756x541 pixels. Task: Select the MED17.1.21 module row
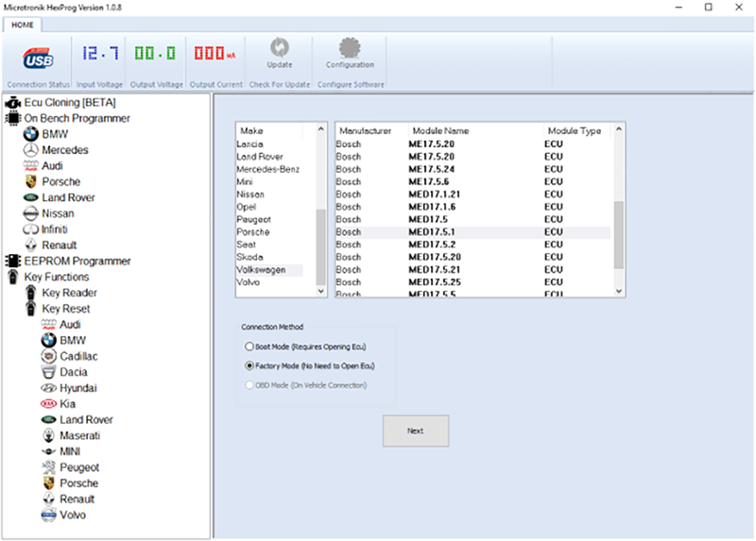pyautogui.click(x=473, y=194)
